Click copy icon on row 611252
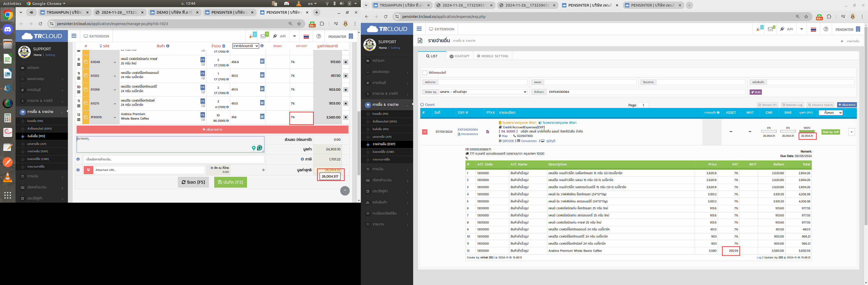This screenshot has height=285, width=868. (x=86, y=76)
